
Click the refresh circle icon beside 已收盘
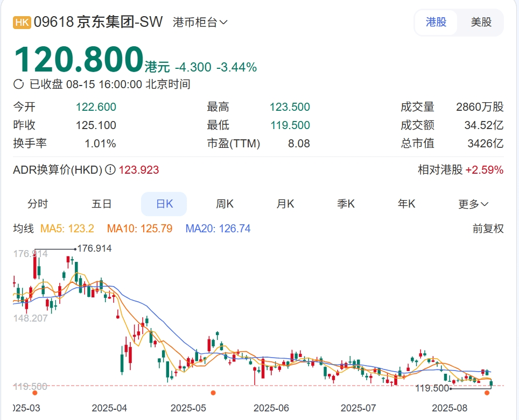click(x=19, y=84)
